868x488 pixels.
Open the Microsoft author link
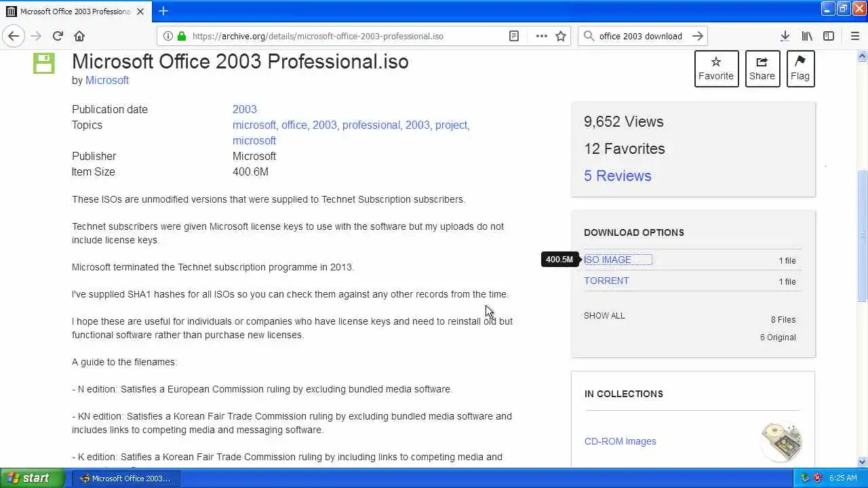point(107,80)
